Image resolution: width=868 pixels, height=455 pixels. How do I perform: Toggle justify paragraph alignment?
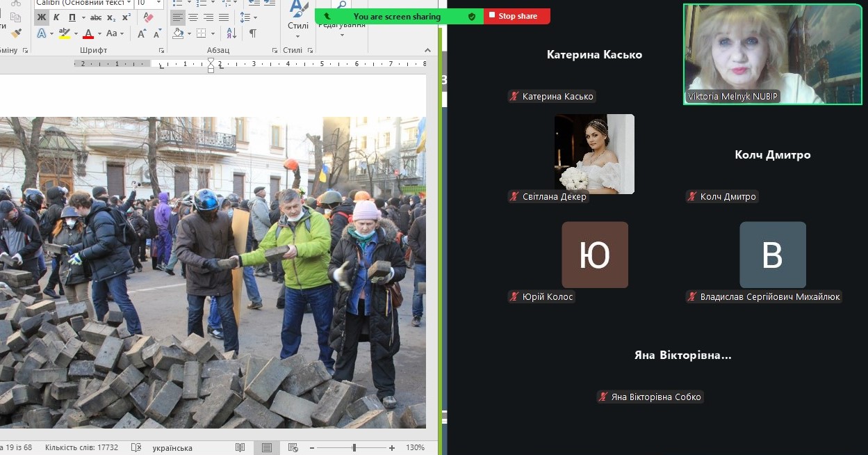tap(224, 17)
